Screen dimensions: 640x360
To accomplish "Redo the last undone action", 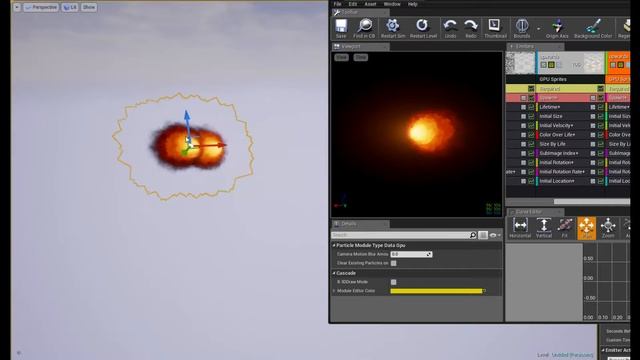I will [471, 28].
